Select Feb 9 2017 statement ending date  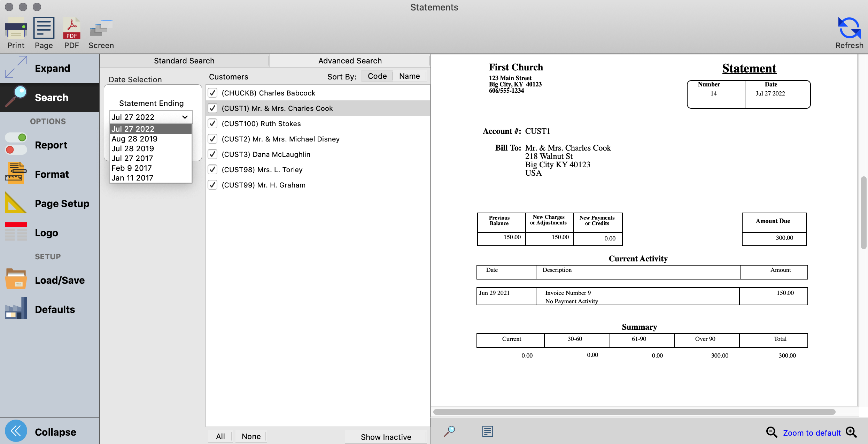132,168
